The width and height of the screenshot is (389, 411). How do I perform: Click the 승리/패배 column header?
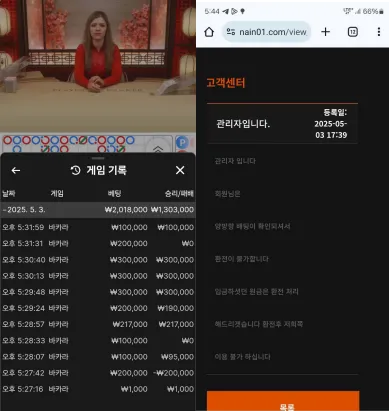click(x=179, y=193)
